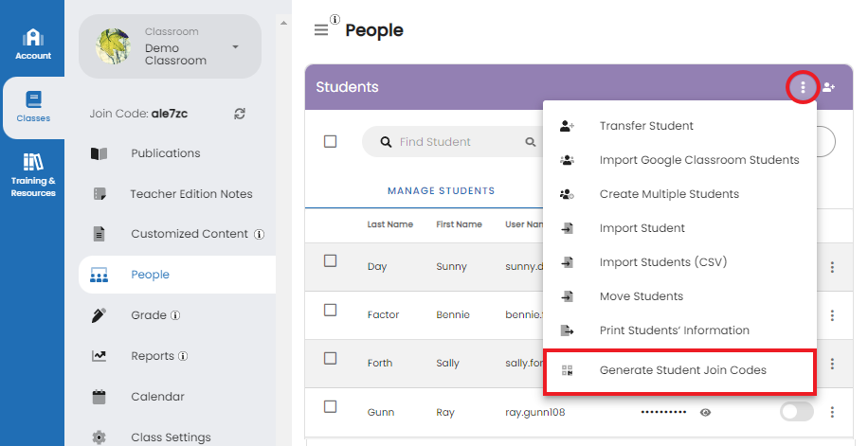Check the box for student Bennie Factor
Viewport: 868px width, 446px height.
click(x=331, y=310)
